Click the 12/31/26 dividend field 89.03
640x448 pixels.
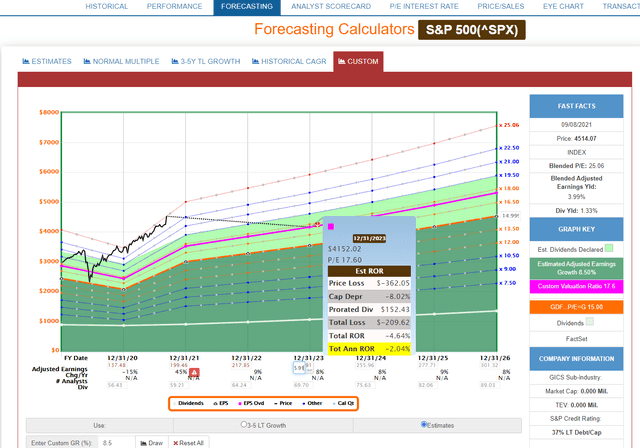coord(488,385)
